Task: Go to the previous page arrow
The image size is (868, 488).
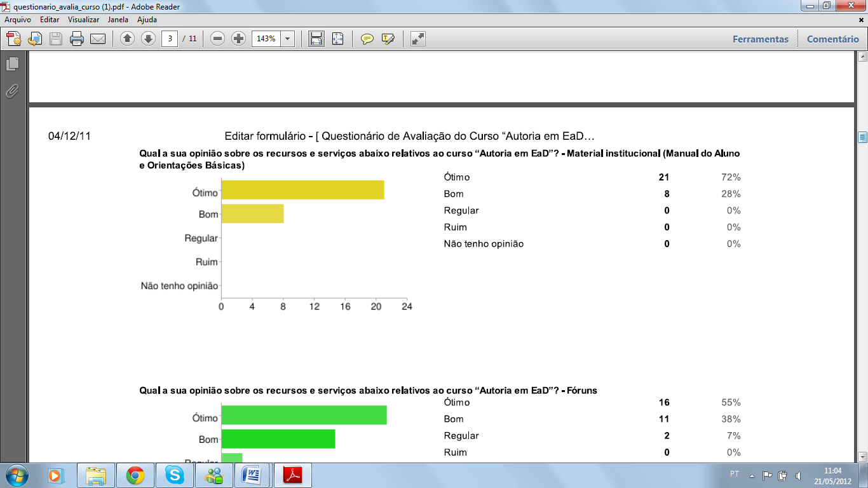Action: pos(127,39)
